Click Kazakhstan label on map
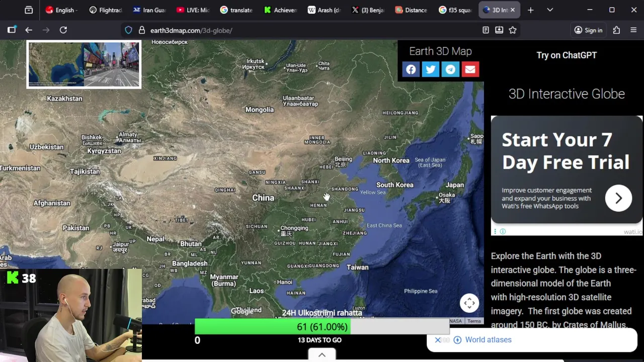The width and height of the screenshot is (644, 362). [64, 99]
